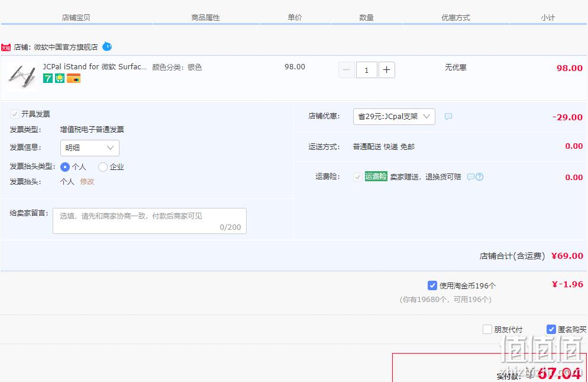The image size is (588, 382).
Task: Click the orange credit card badge
Action: [x=73, y=78]
